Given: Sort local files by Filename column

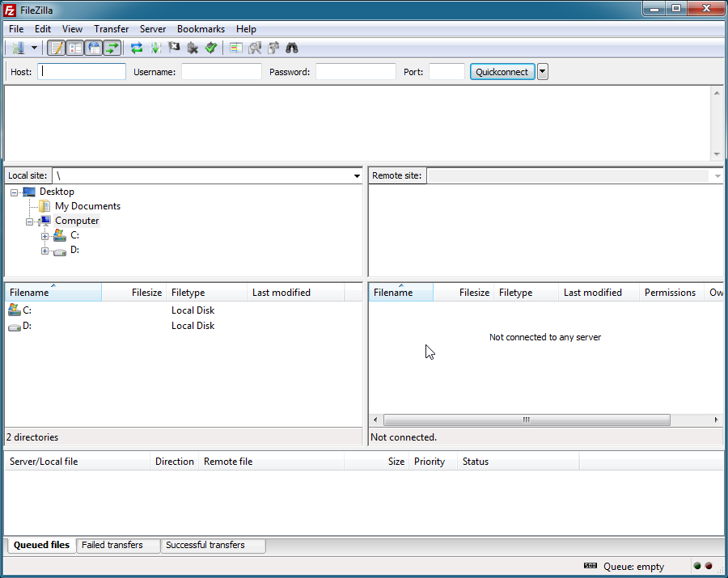Looking at the screenshot, I should (53, 293).
